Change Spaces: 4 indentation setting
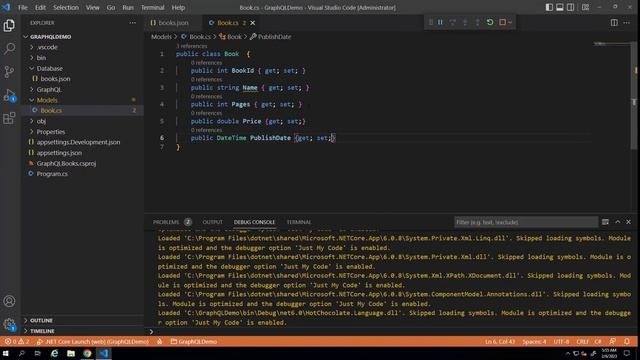The height and width of the screenshot is (360, 640). [x=534, y=342]
